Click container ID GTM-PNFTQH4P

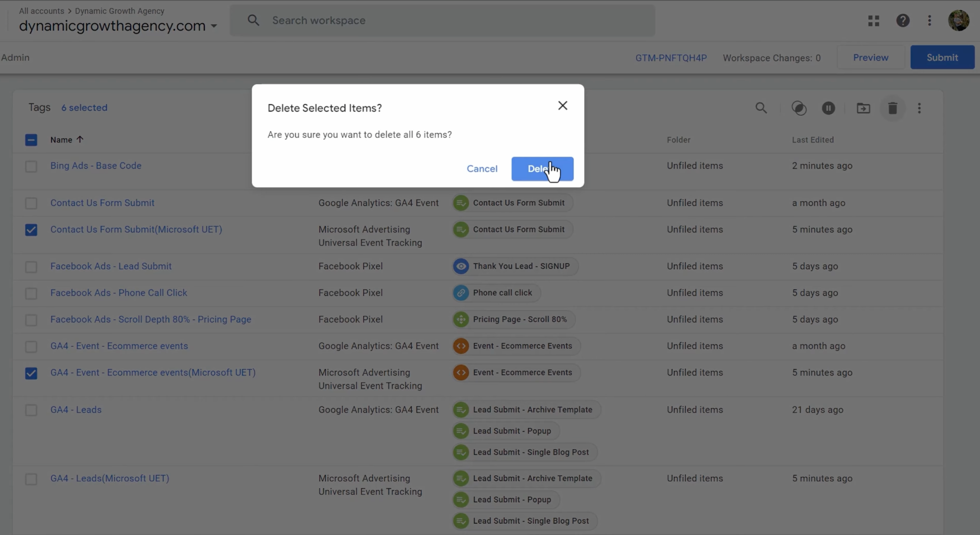tap(671, 58)
